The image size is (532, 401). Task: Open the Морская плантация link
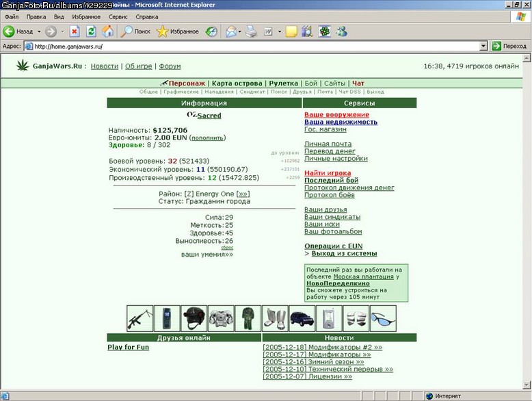pyautogui.click(x=363, y=276)
